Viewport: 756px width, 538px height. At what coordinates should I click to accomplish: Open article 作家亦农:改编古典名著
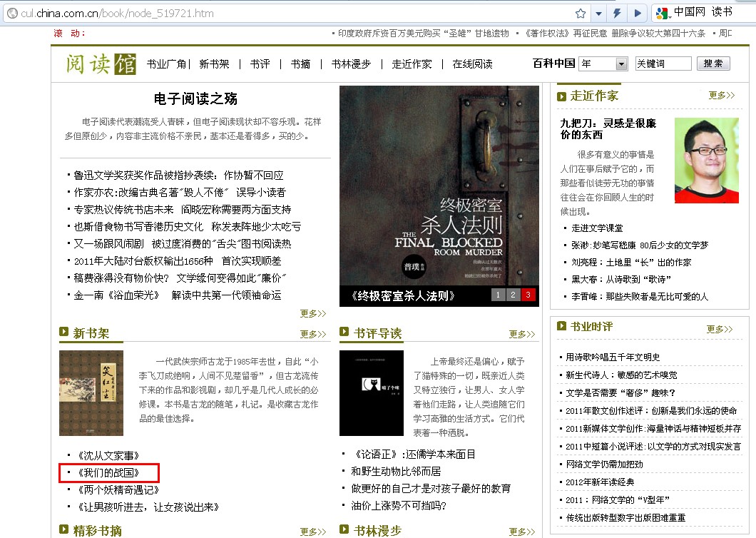(179, 193)
